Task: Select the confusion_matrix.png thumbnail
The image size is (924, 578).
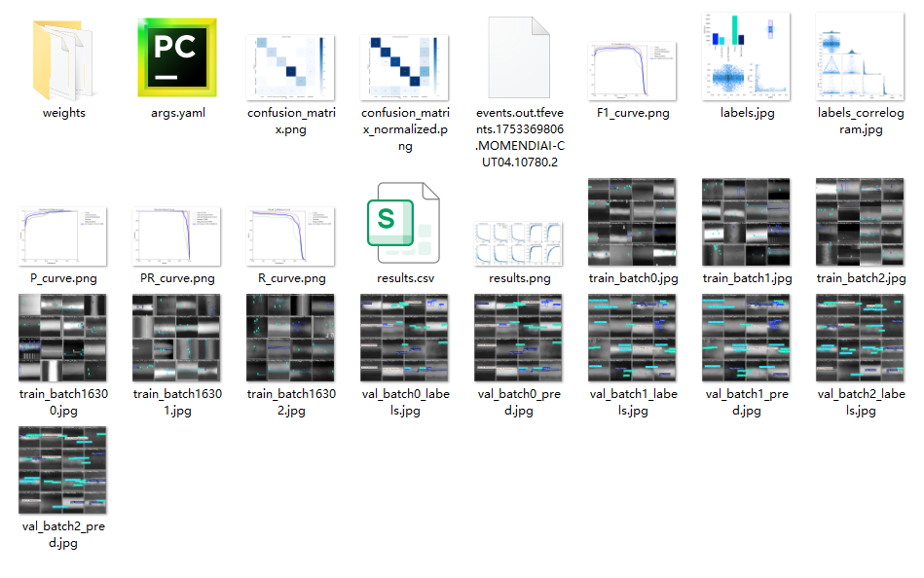Action: point(290,67)
